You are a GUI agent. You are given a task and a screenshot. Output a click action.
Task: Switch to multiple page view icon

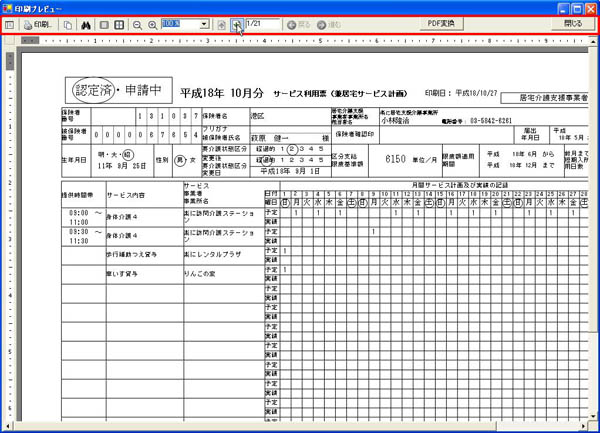(119, 25)
